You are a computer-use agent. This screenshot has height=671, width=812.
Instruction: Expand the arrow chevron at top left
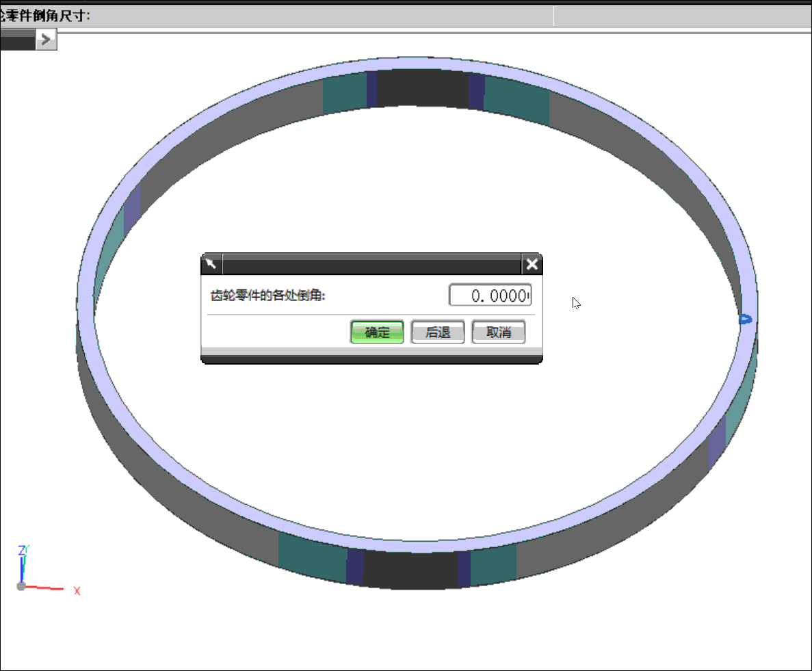pyautogui.click(x=46, y=40)
